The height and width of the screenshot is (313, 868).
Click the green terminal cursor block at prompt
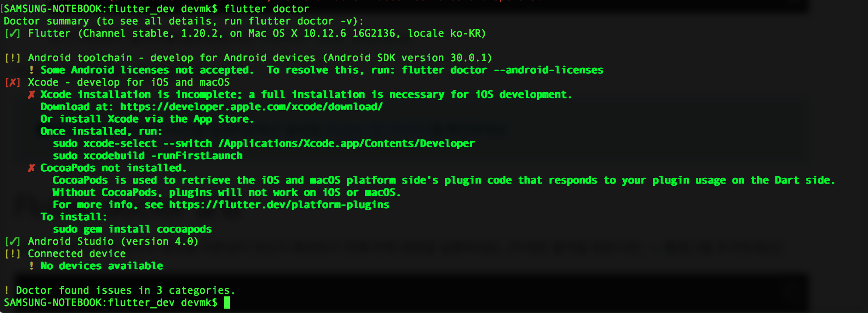pyautogui.click(x=227, y=303)
